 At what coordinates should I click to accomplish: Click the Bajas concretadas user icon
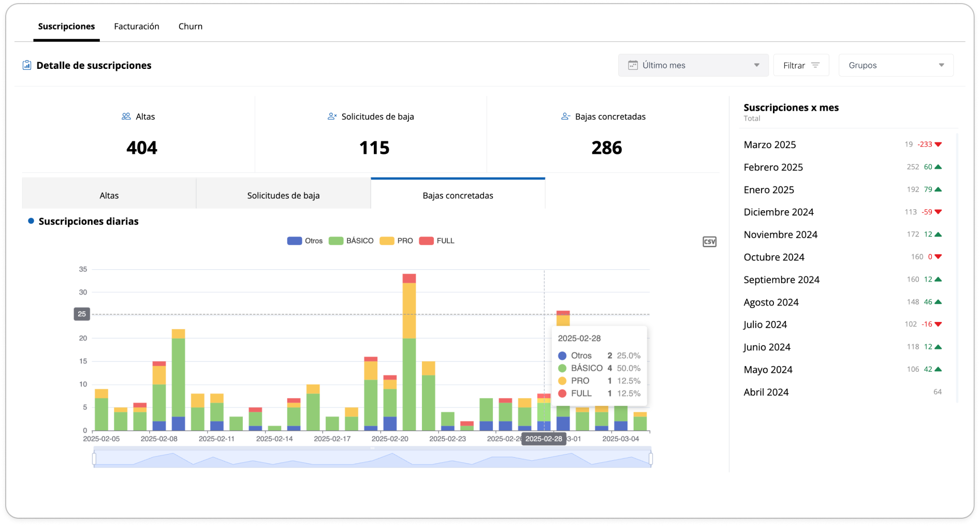566,116
